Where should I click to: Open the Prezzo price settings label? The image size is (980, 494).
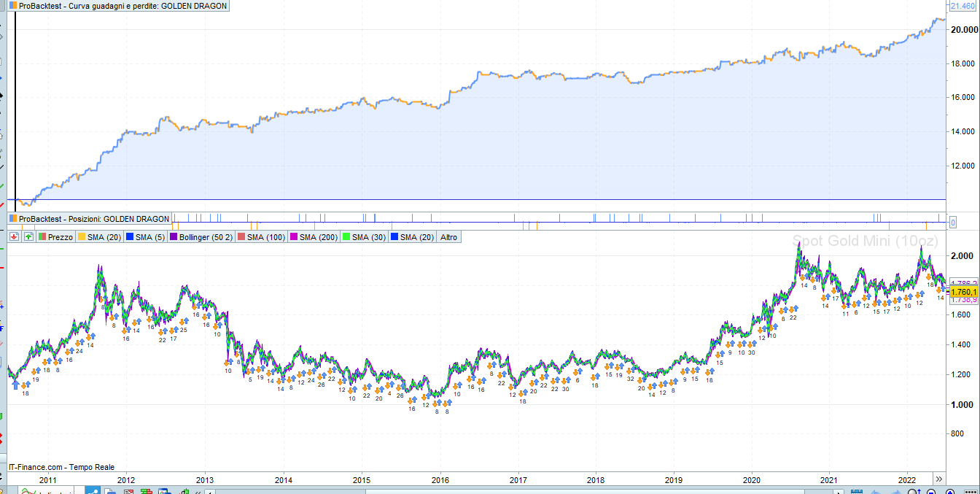point(55,237)
